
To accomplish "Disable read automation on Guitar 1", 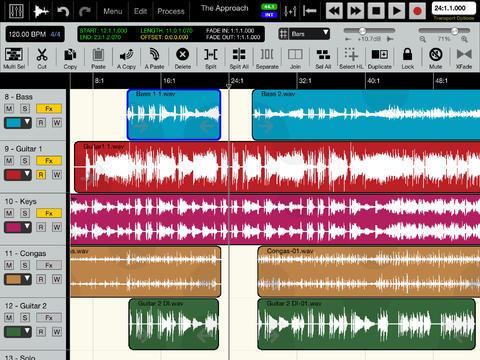I will (x=41, y=175).
